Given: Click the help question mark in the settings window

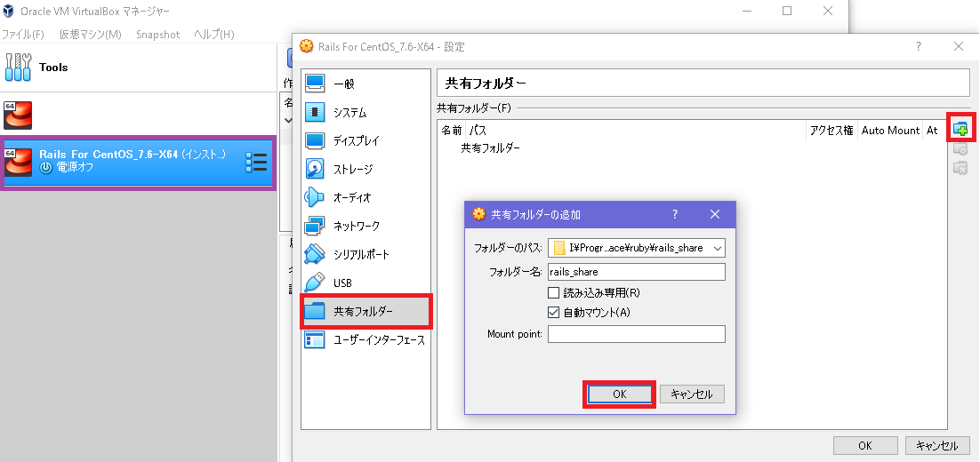Looking at the screenshot, I should [918, 46].
